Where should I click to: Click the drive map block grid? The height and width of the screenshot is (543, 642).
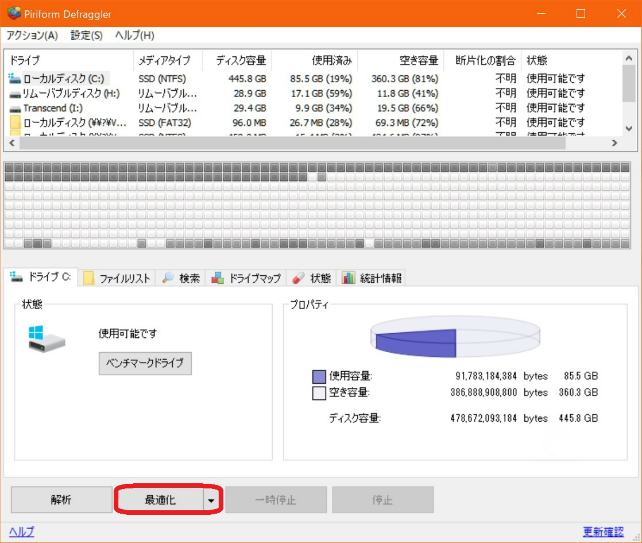pos(317,205)
